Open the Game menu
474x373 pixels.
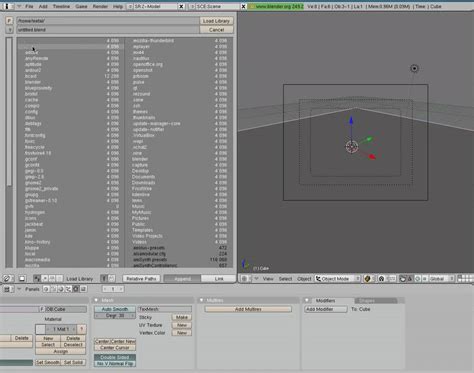pos(81,6)
